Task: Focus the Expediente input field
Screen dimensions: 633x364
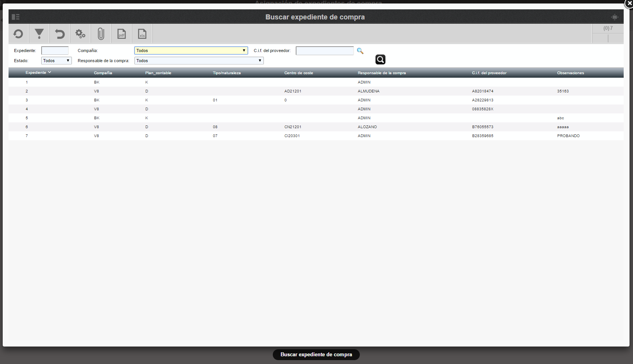Action: coord(55,51)
